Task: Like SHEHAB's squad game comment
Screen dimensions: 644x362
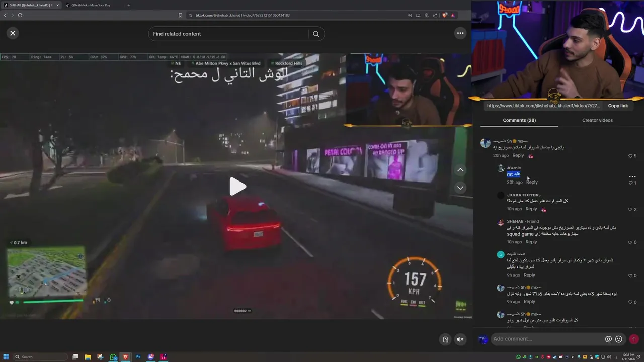Action: 630,242
